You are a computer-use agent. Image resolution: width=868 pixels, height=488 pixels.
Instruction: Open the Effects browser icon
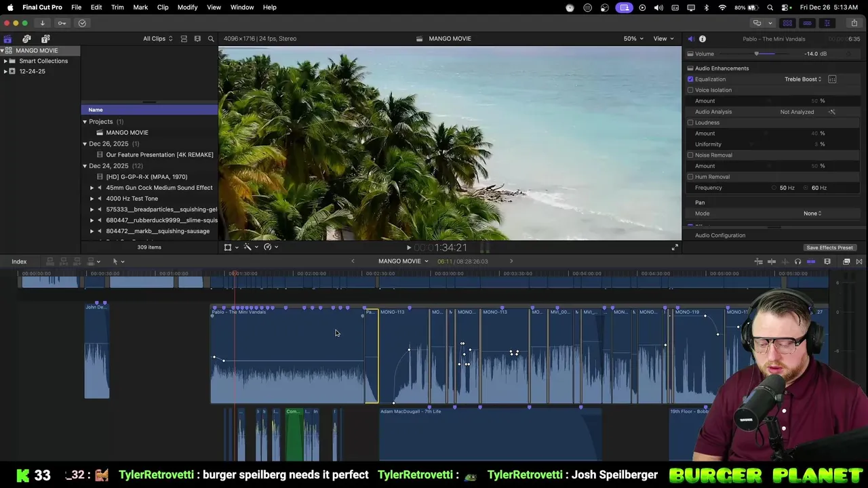tap(846, 262)
